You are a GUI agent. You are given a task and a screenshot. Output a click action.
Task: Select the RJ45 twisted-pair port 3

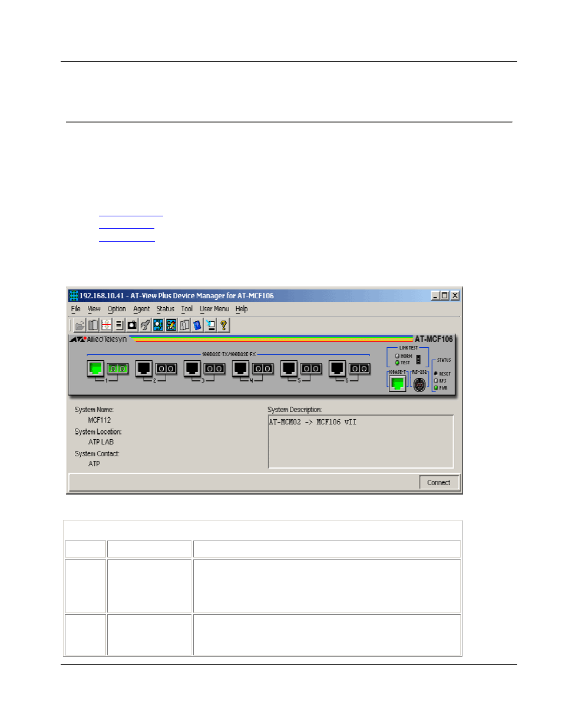(192, 368)
